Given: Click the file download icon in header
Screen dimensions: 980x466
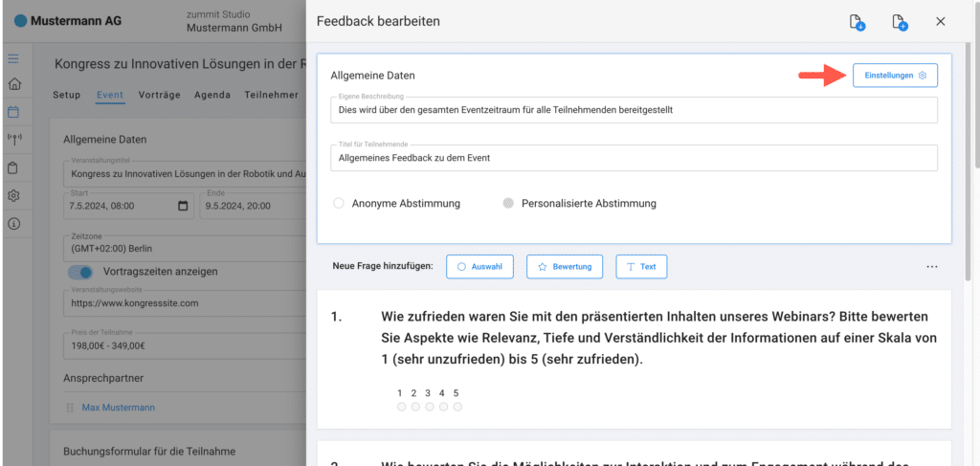Looking at the screenshot, I should click(857, 22).
